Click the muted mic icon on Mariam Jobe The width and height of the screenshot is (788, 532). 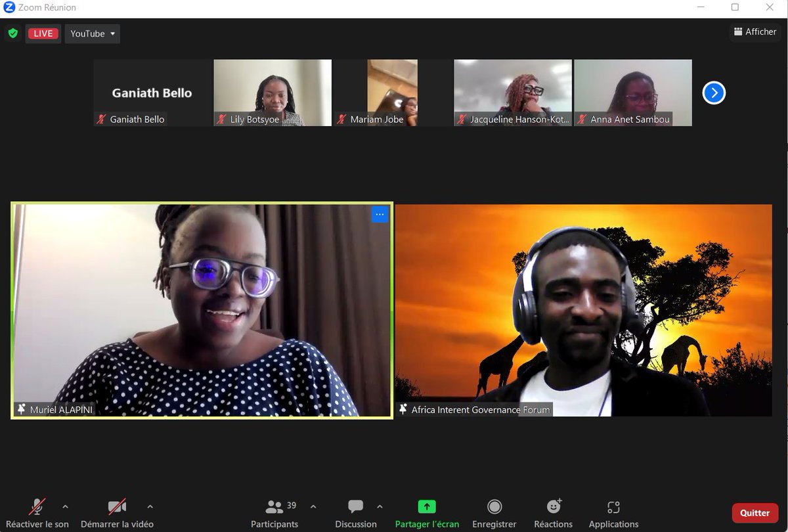pos(341,120)
